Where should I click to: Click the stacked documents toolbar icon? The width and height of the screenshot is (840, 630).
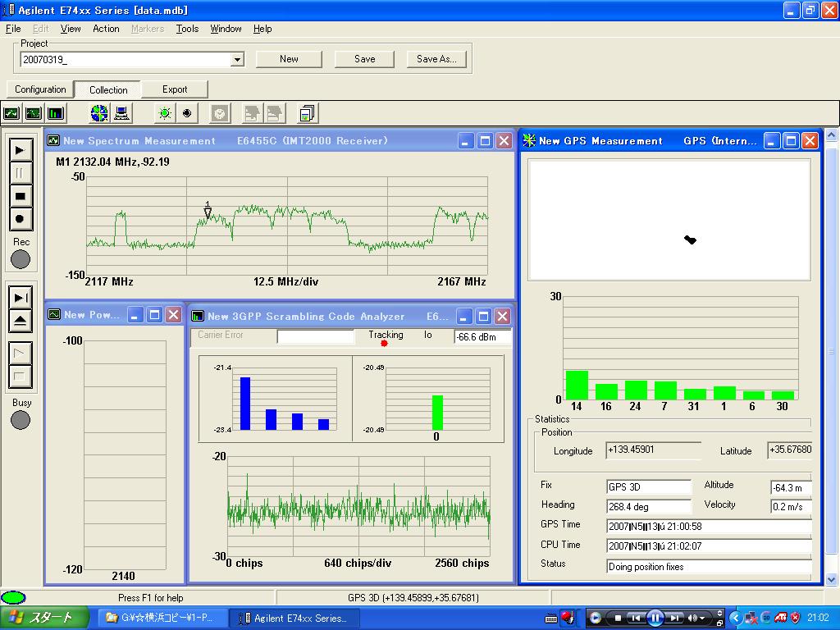coord(307,113)
